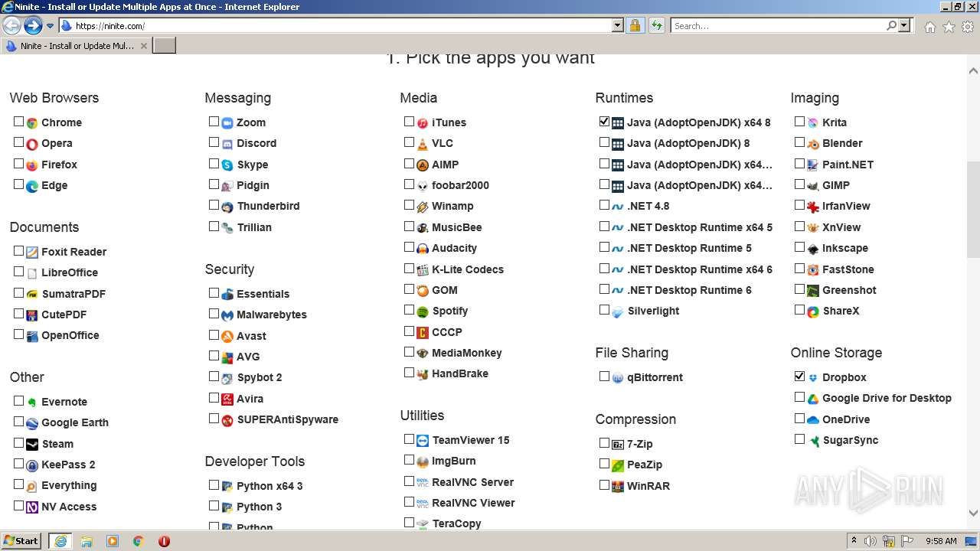Click the qBittorrent app icon
The height and width of the screenshot is (551, 980).
(x=618, y=378)
